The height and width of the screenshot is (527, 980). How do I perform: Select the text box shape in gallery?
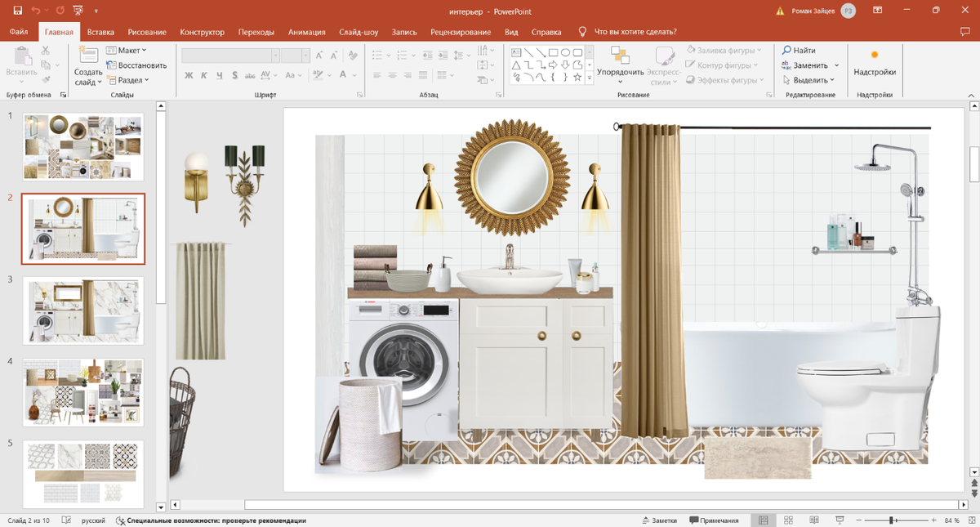(516, 53)
